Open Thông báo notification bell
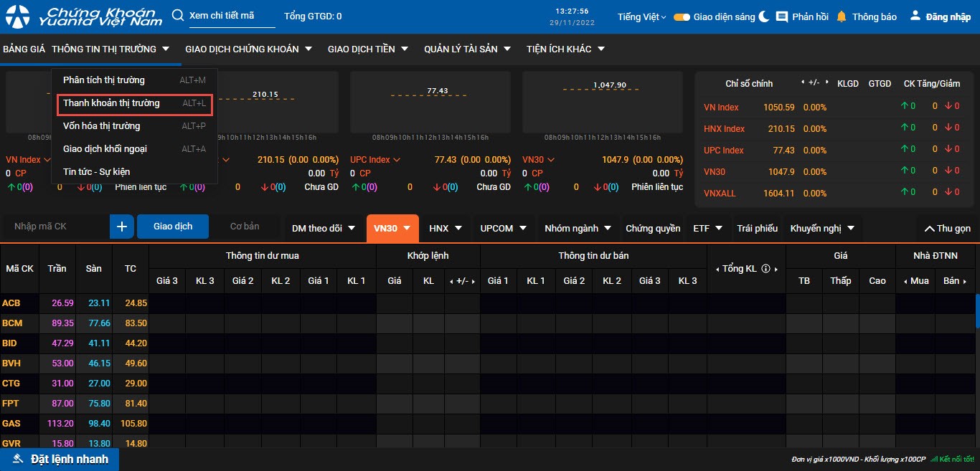 click(x=842, y=16)
